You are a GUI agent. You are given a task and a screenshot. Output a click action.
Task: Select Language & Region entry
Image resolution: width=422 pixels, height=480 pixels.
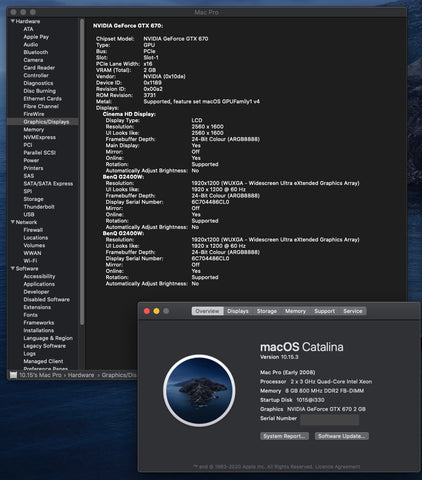click(x=48, y=338)
